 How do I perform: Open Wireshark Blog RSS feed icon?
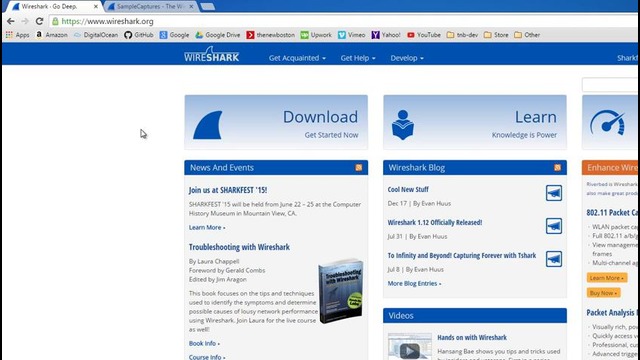pos(557,167)
